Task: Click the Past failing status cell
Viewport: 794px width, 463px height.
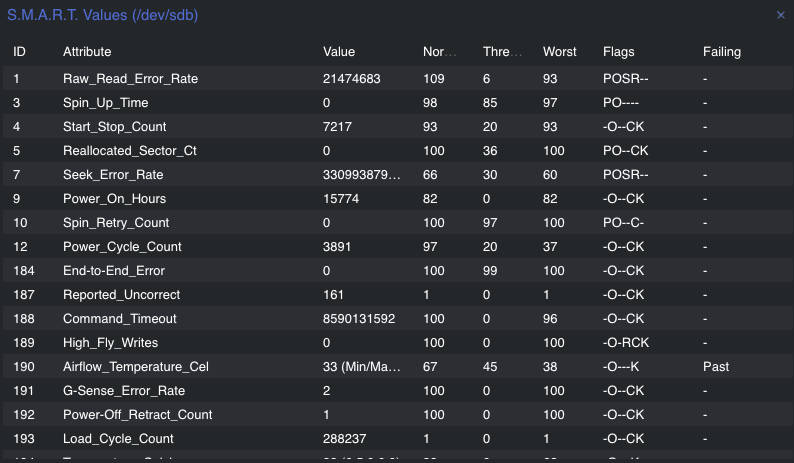Action: point(716,367)
